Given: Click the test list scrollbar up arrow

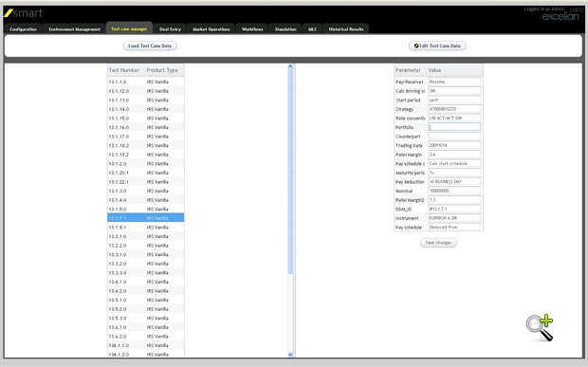Looking at the screenshot, I should coord(290,66).
